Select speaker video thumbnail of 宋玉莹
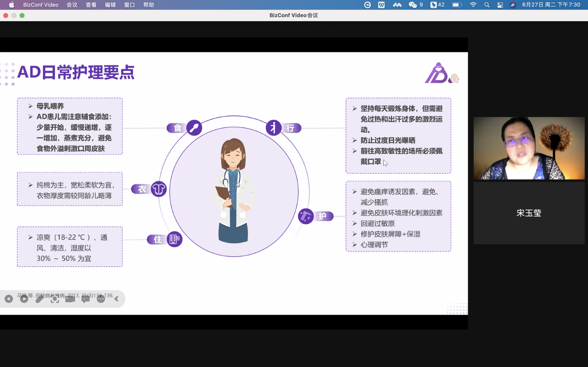This screenshot has height=367, width=588. click(x=529, y=148)
